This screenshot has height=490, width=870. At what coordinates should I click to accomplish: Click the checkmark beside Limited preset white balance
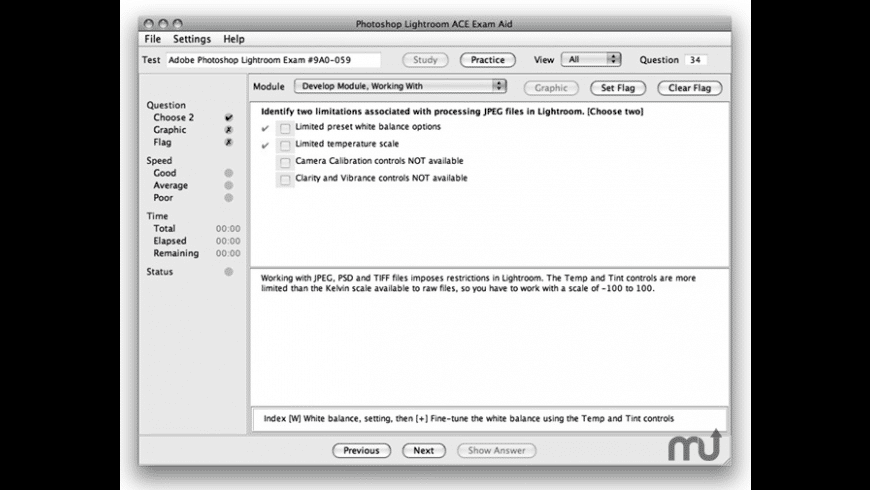[x=265, y=128]
